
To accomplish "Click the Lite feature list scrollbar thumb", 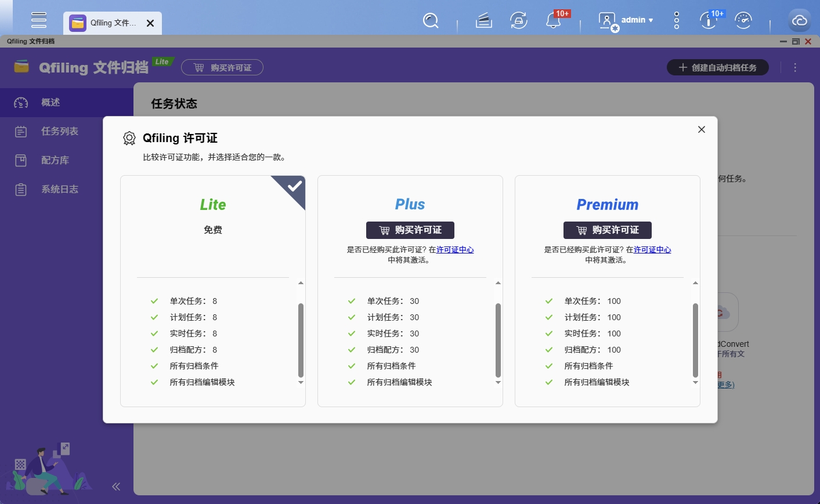I will (301, 340).
